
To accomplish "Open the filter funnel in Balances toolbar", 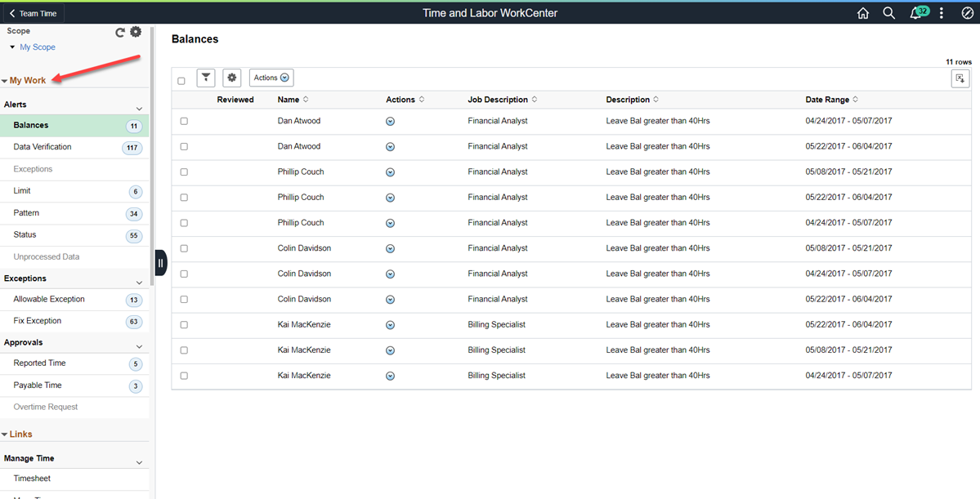I will pyautogui.click(x=206, y=78).
